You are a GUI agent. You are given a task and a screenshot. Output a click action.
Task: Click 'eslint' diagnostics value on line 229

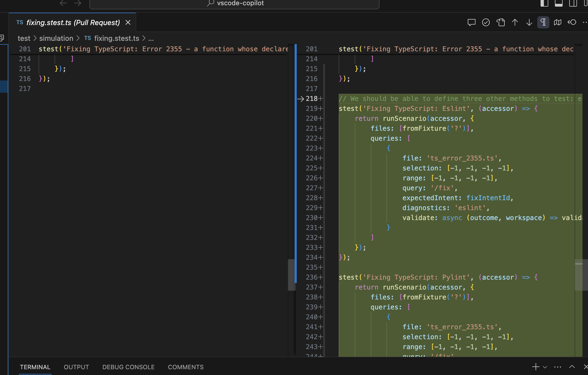470,208
